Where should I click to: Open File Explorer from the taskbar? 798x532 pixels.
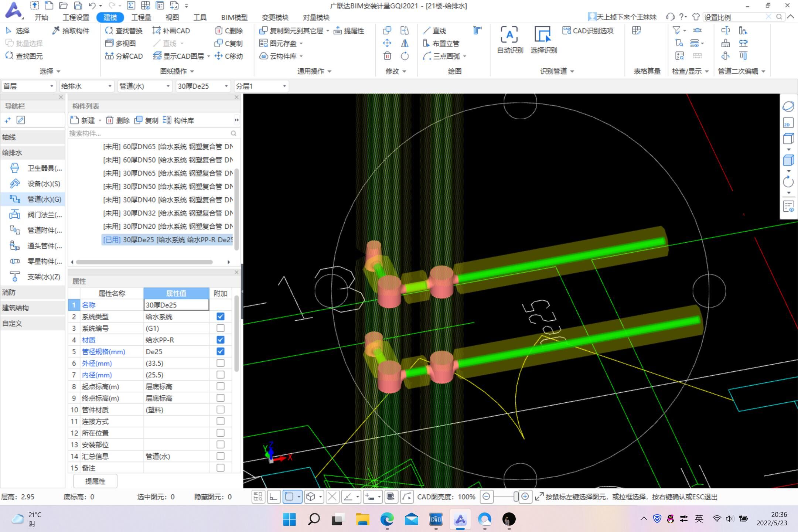362,519
